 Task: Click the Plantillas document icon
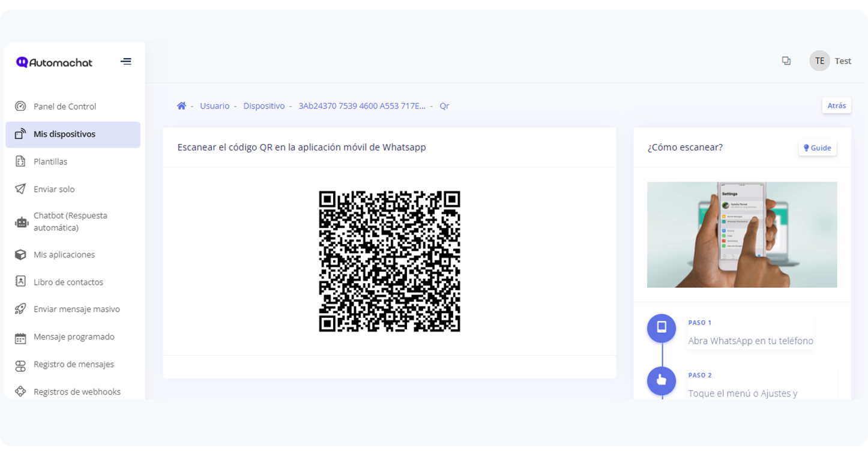(x=20, y=161)
